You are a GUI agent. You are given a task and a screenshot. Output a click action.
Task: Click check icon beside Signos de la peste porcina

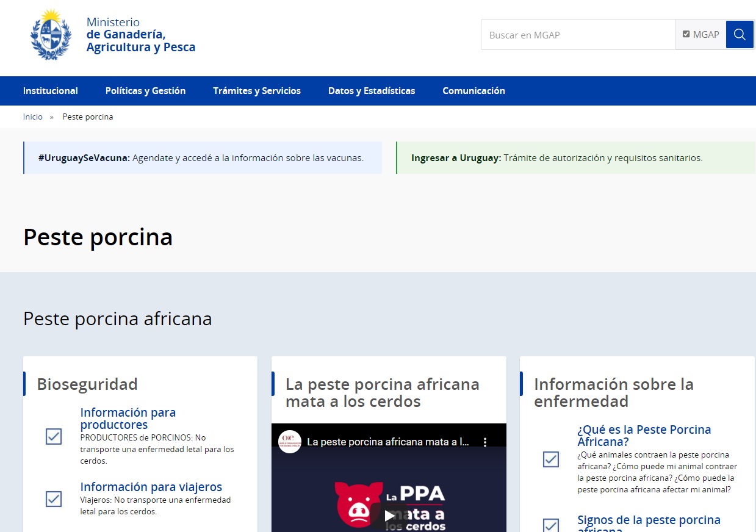click(551, 525)
